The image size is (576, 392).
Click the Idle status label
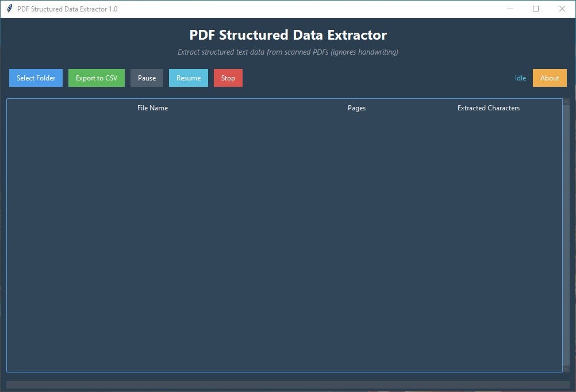[520, 78]
